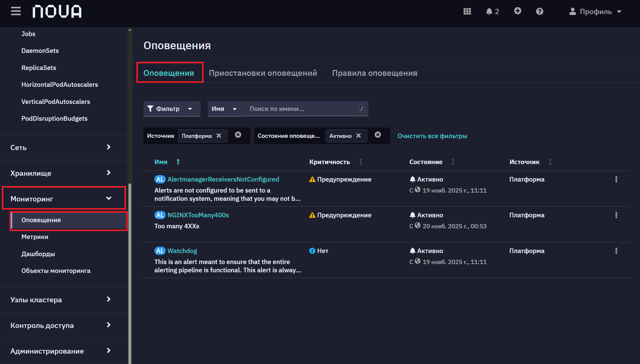The height and width of the screenshot is (364, 640).
Task: Open kebab menu for Watchdog alert
Action: 616,251
